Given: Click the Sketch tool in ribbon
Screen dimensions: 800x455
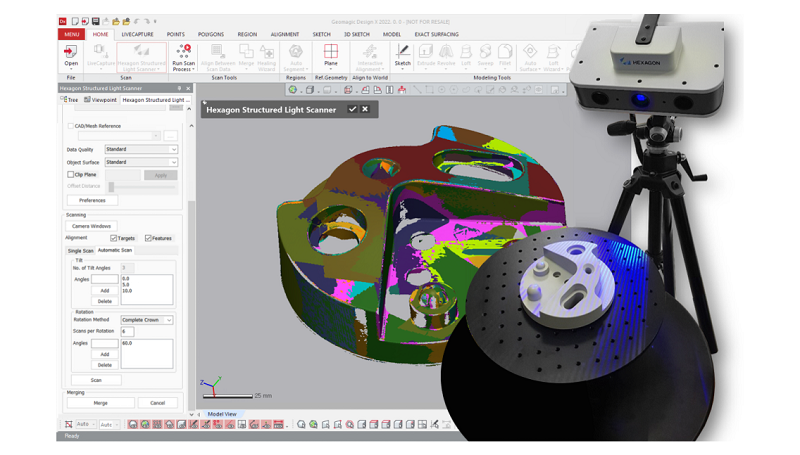Looking at the screenshot, I should (x=403, y=55).
